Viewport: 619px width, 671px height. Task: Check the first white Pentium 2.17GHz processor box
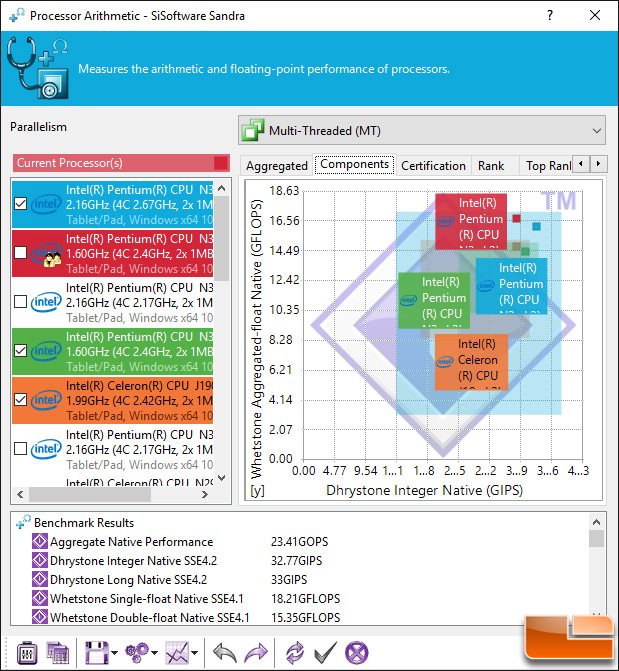click(21, 302)
